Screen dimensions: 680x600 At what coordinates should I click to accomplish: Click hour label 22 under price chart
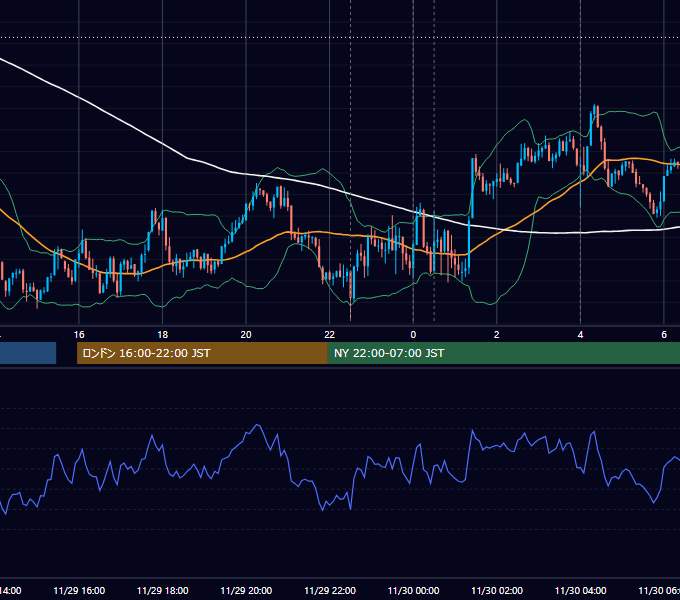point(330,335)
